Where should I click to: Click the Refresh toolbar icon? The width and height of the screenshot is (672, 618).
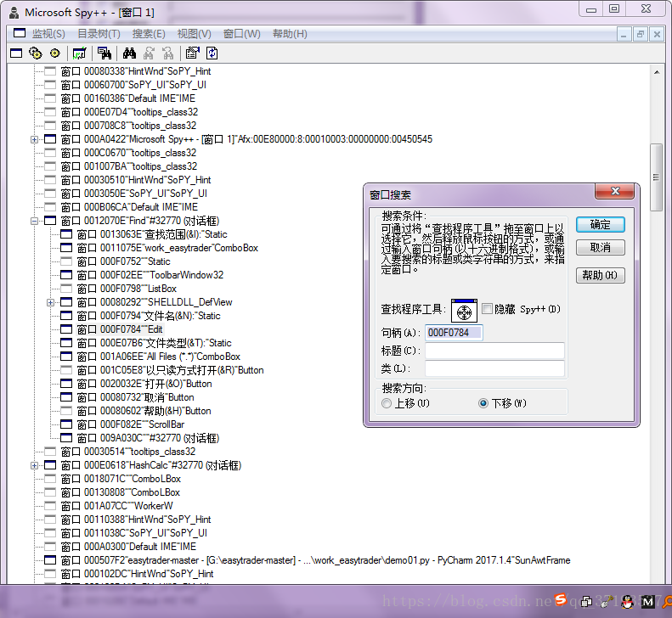212,53
